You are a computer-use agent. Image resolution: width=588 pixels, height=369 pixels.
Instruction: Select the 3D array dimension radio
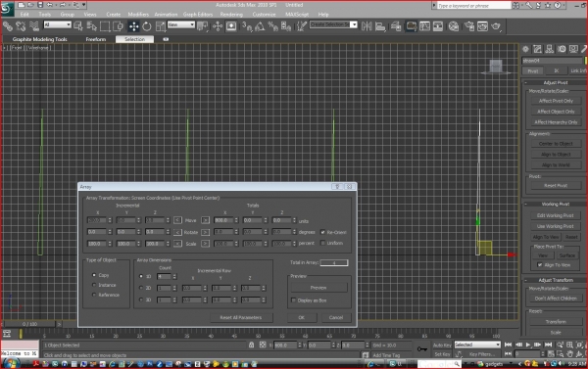(x=141, y=300)
